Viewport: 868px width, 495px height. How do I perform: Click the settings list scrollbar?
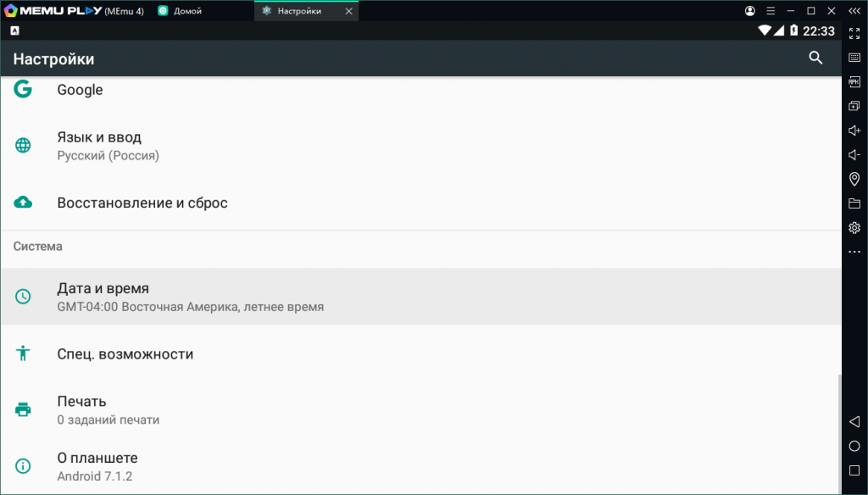pos(839,433)
